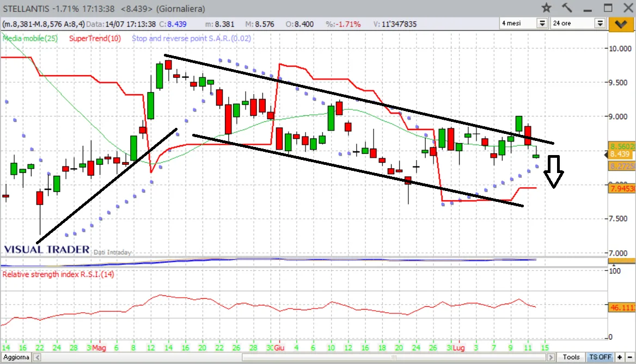Click the volume value V:11'347'835
The width and height of the screenshot is (636, 364).
click(x=395, y=24)
